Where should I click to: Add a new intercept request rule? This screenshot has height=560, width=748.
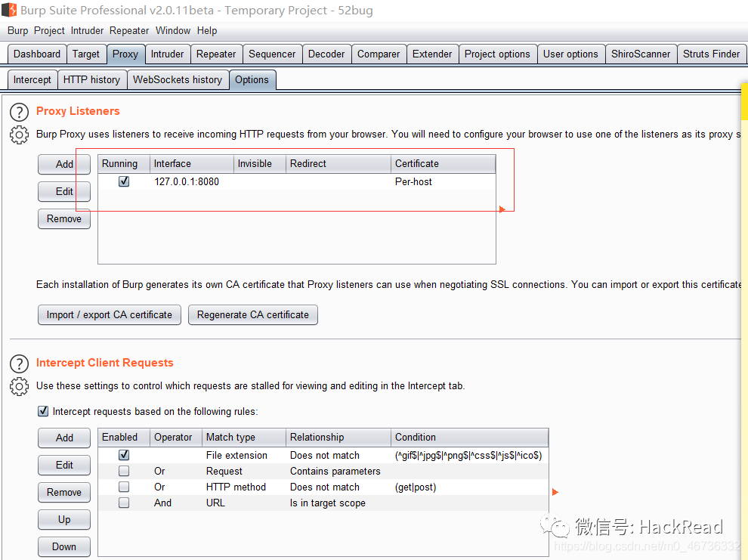[64, 438]
